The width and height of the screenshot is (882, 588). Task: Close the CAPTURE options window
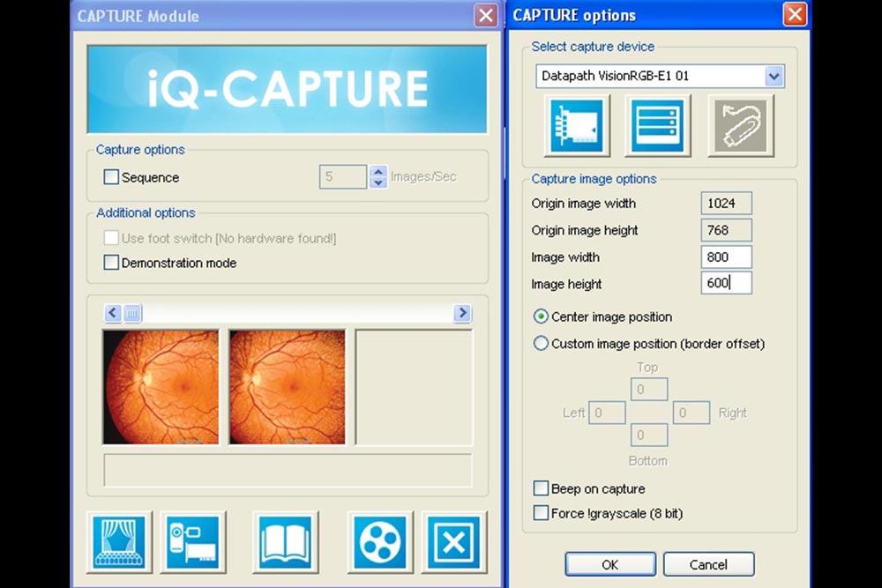pos(795,14)
